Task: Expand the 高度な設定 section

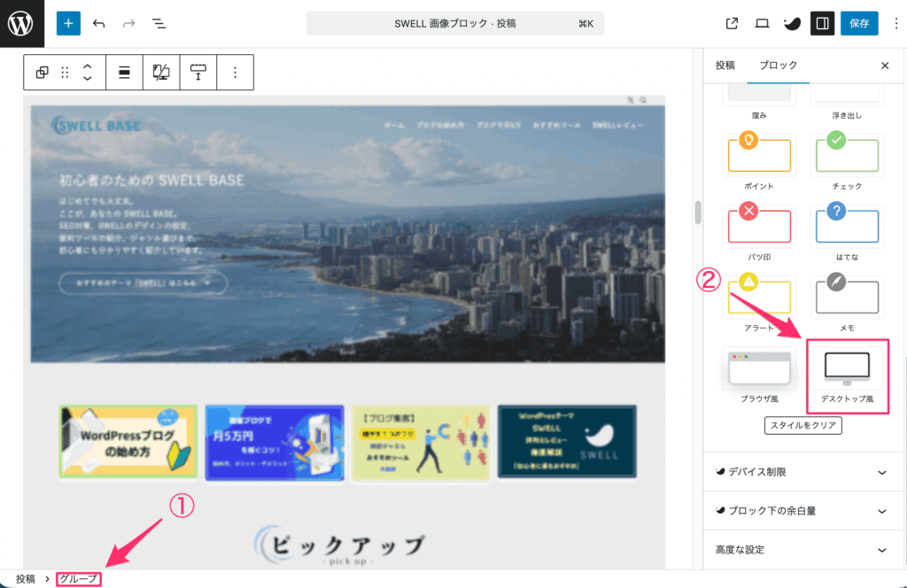Action: point(802,549)
